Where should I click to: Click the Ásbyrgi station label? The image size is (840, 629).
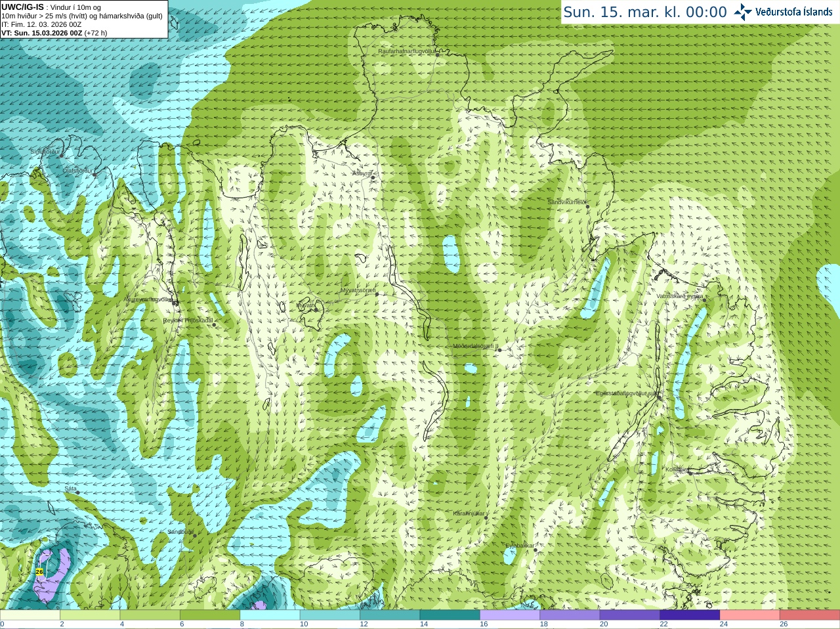coord(362,173)
